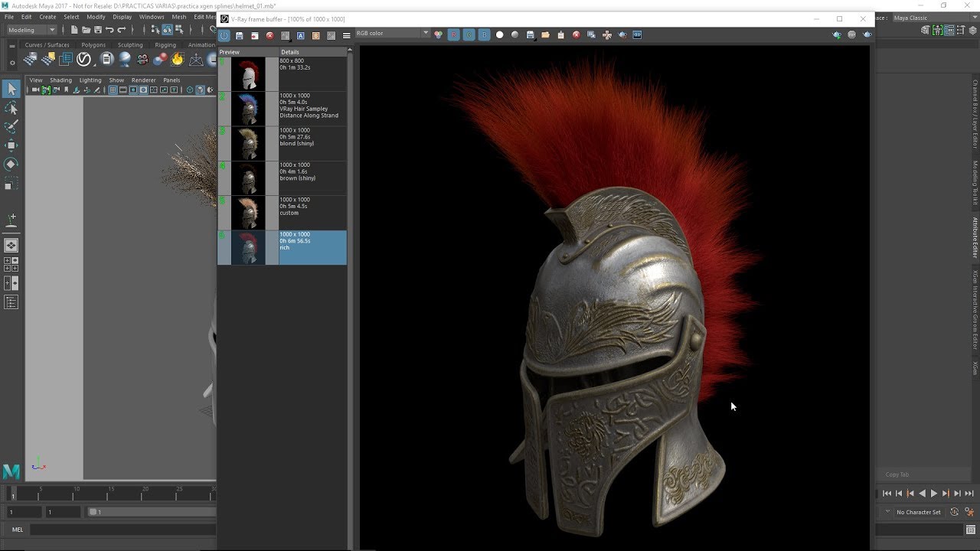Open the Modeling menu set dropdown
Screen dimensions: 980x551
[31, 30]
